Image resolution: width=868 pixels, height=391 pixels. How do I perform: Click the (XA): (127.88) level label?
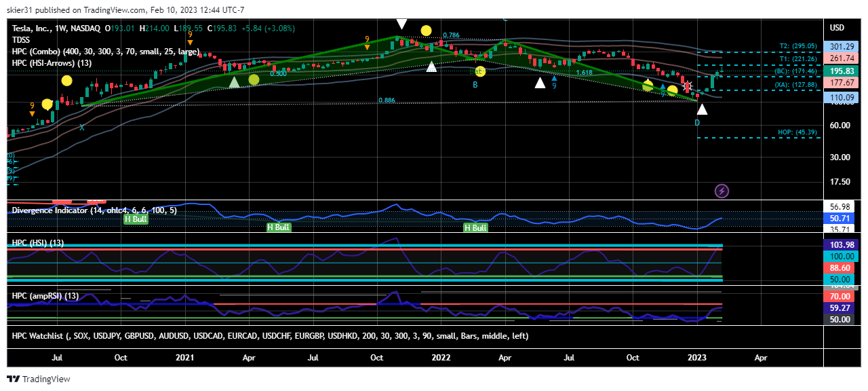pos(797,85)
